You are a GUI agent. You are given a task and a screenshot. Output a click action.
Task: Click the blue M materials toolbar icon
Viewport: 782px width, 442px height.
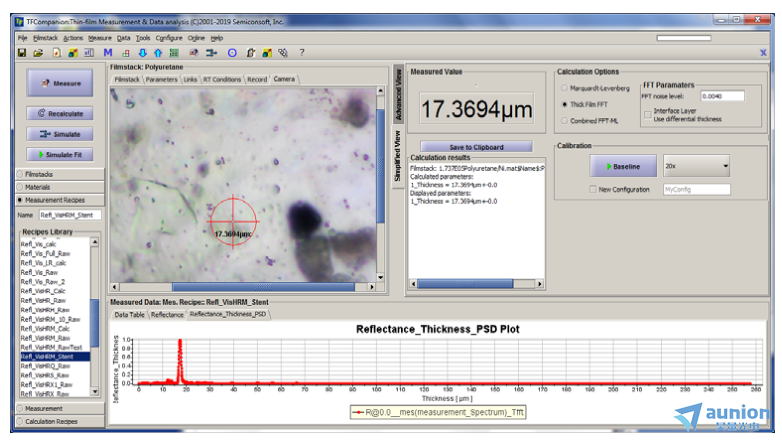tap(108, 52)
